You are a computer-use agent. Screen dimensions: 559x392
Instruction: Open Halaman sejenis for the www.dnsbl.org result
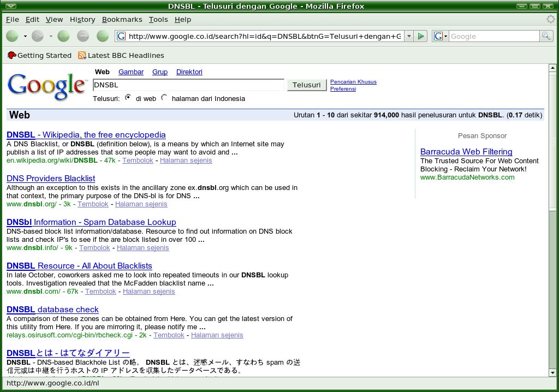(141, 204)
